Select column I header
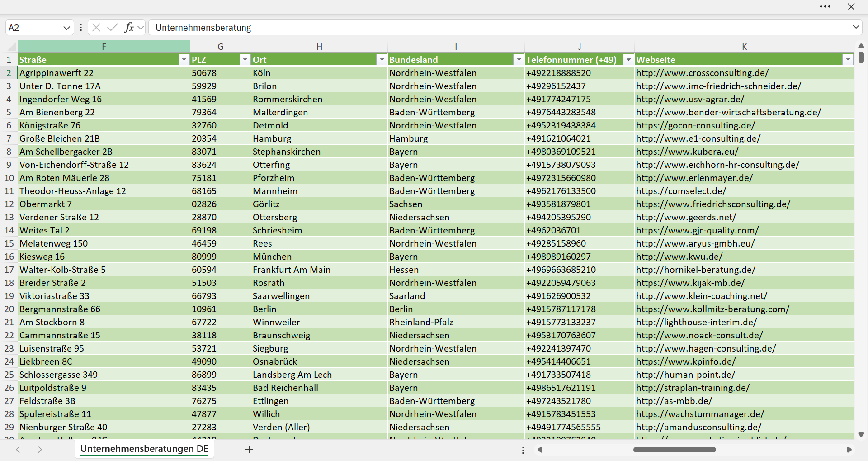868x461 pixels. 456,47
